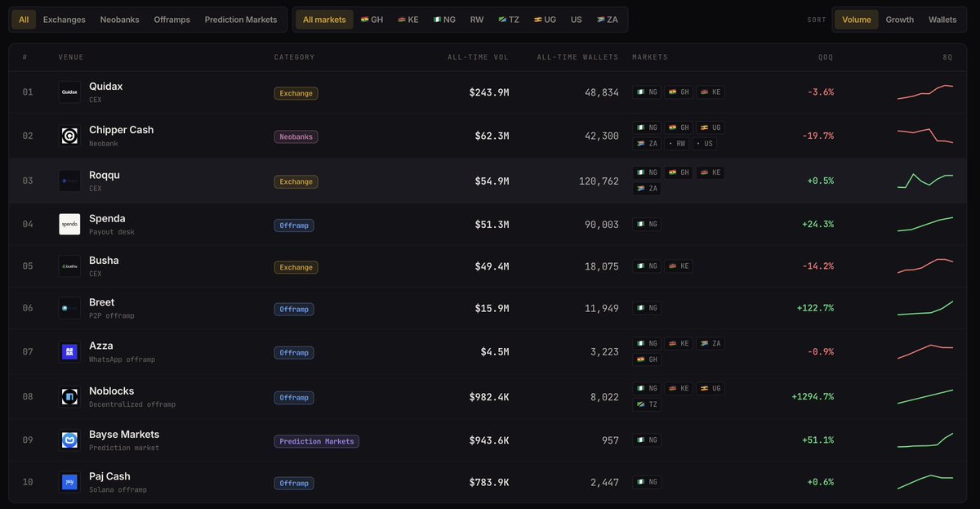Click the $783.9K volume value
This screenshot has width=980, height=509.
pos(488,482)
